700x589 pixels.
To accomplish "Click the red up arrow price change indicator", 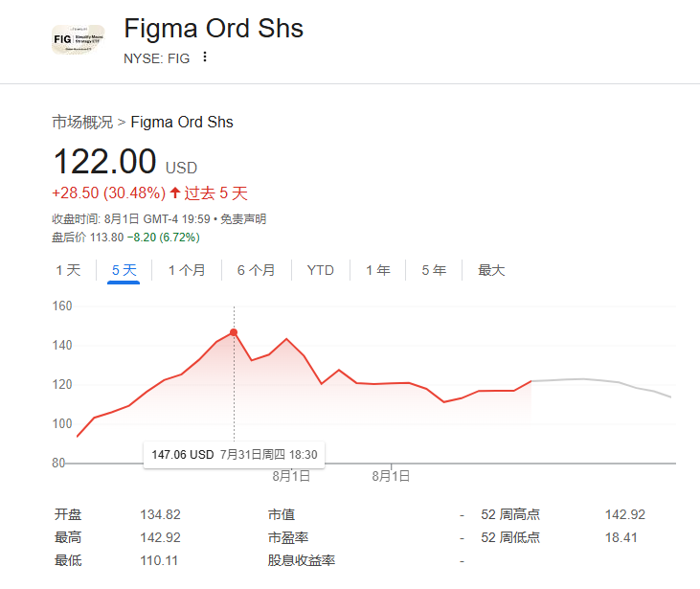I will tap(175, 193).
